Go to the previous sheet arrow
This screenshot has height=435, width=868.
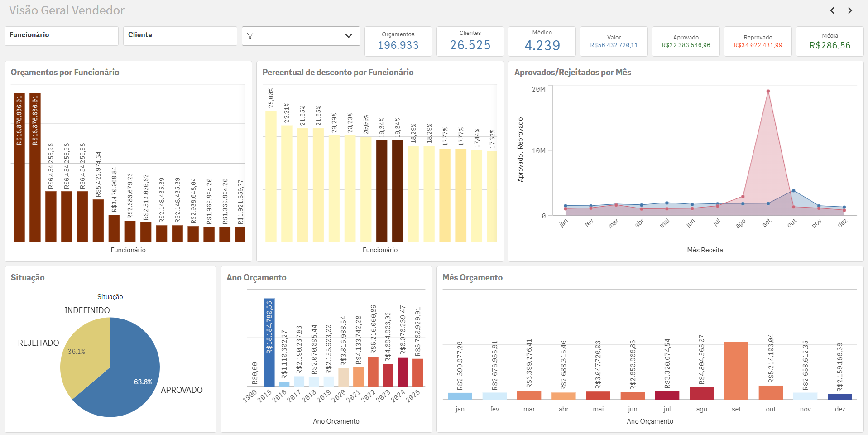click(x=832, y=10)
